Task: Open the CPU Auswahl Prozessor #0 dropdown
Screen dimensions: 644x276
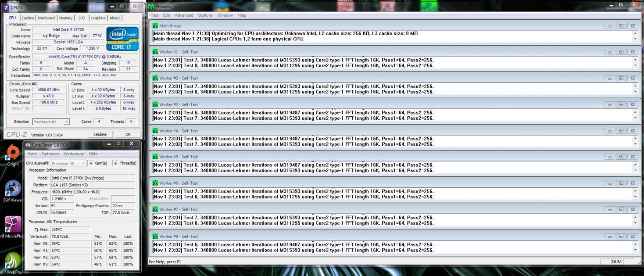Action: [x=68, y=163]
